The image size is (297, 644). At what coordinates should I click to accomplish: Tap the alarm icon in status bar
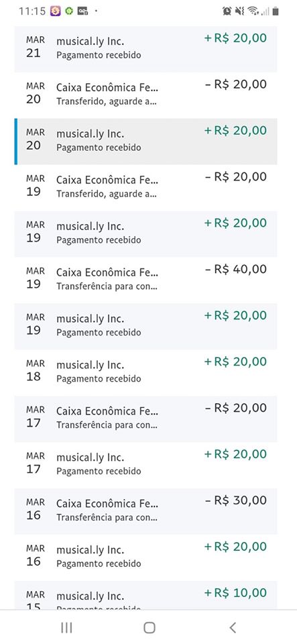click(x=227, y=11)
